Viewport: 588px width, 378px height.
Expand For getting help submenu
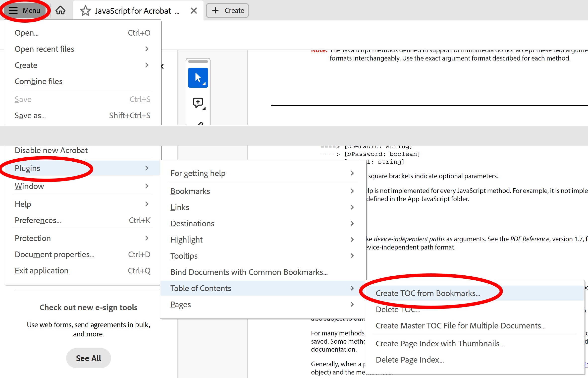263,173
